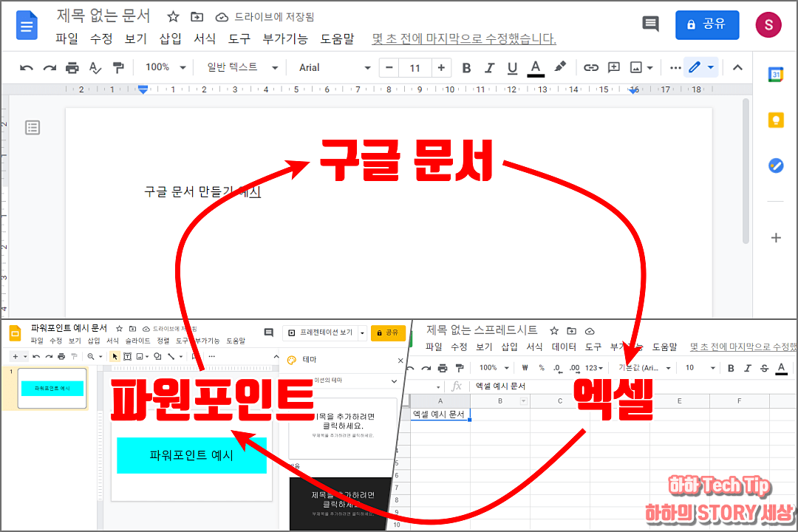Redo the action in Docs toolbar
The width and height of the screenshot is (798, 532).
pyautogui.click(x=50, y=68)
